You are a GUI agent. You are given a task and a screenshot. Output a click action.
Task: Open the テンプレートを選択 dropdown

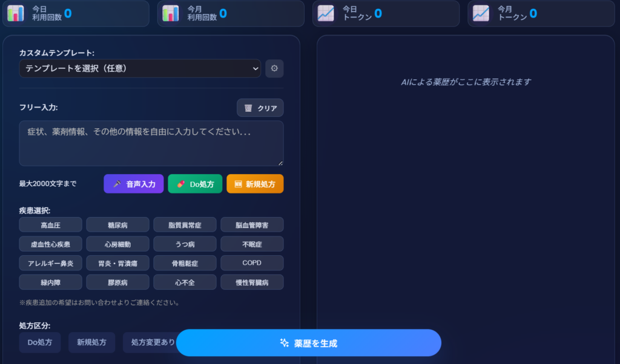pos(140,68)
